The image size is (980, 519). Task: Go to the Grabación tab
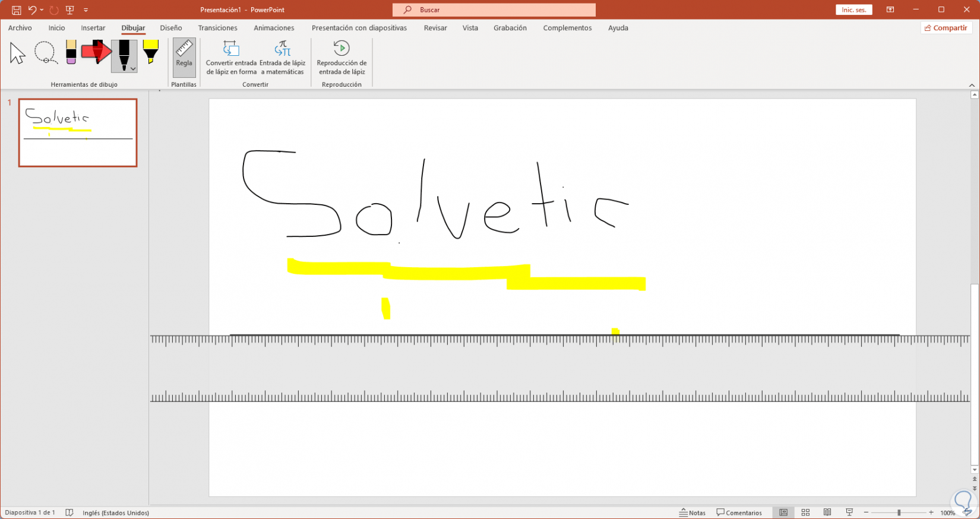510,28
